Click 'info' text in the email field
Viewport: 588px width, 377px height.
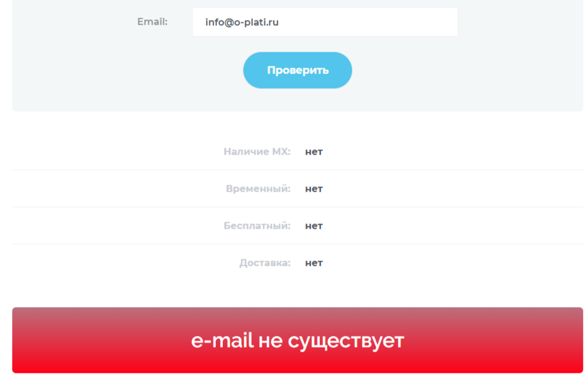(215, 22)
